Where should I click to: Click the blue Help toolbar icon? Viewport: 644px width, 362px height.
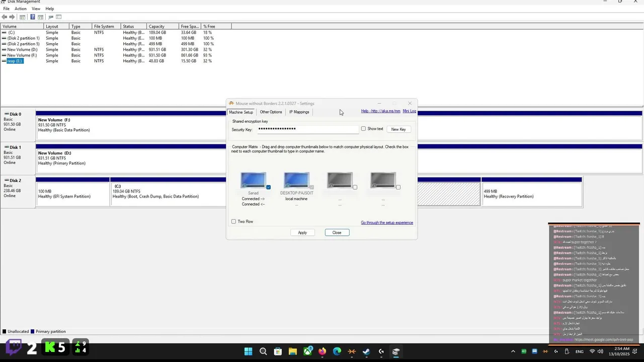tap(33, 17)
